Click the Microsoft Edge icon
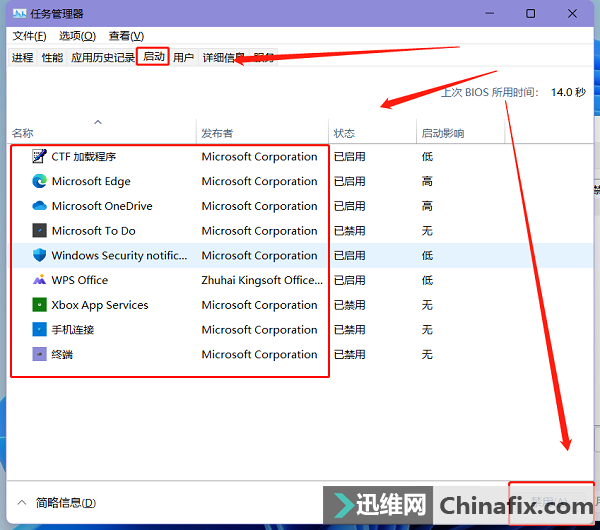The height and width of the screenshot is (530, 600). pos(39,181)
